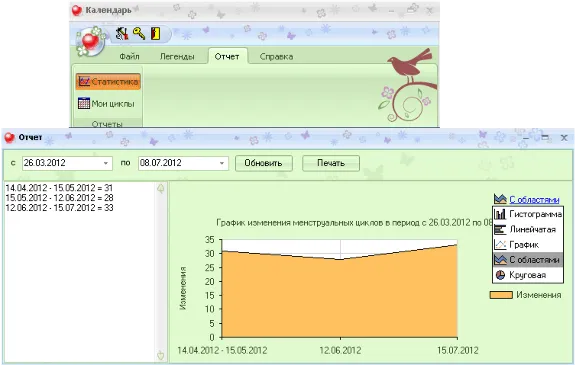
Task: Choose Линейчатая chart type
Action: tap(528, 230)
